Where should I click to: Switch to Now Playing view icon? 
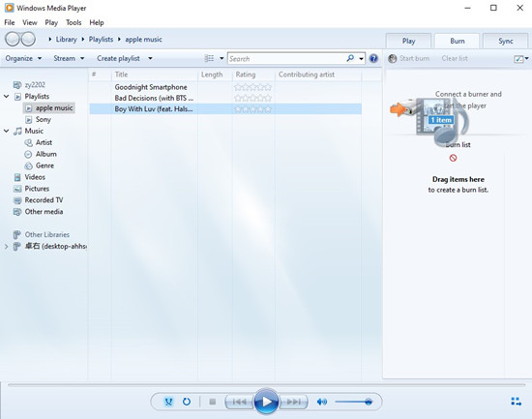click(x=517, y=402)
